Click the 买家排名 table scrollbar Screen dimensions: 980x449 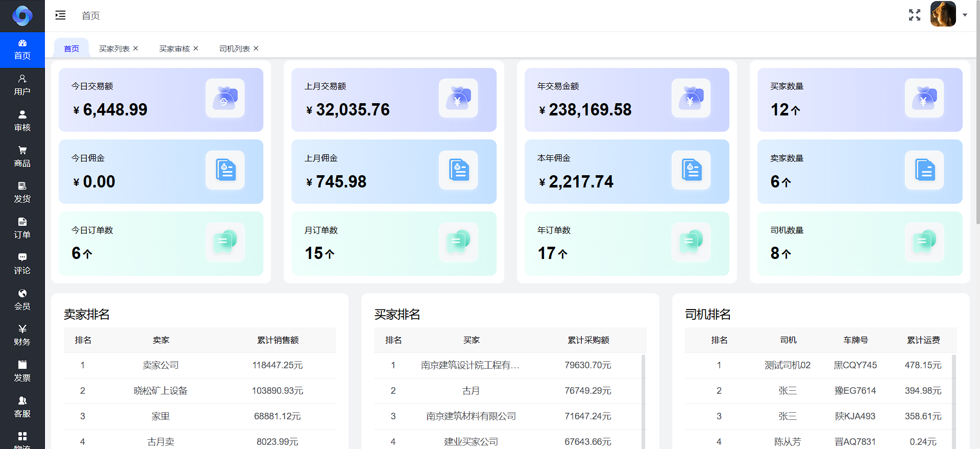[x=643, y=398]
